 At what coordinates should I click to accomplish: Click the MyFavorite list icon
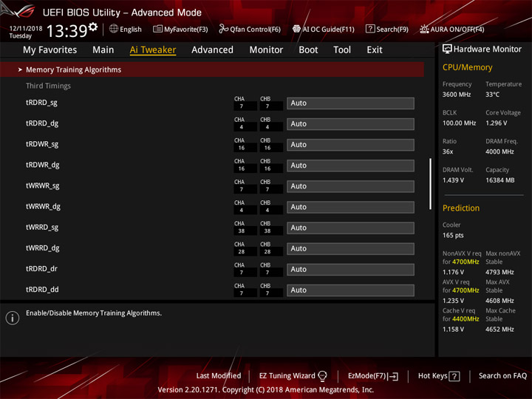coord(157,29)
